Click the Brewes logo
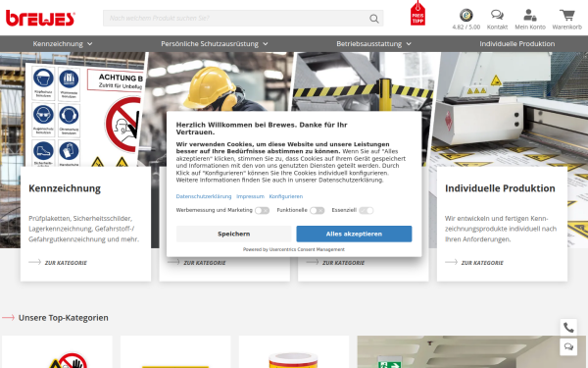Viewport: 588px width, 368px height. pyautogui.click(x=40, y=19)
